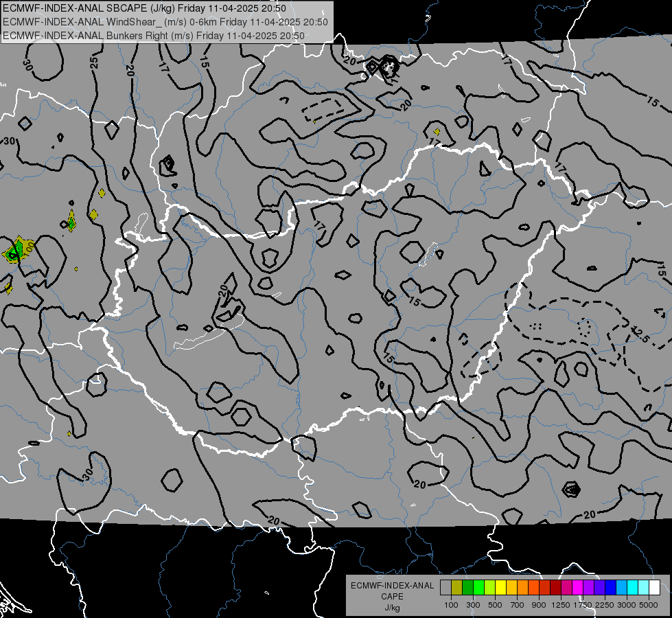Select the dark green CAPE legend swatch
672x618 pixels.
click(467, 587)
